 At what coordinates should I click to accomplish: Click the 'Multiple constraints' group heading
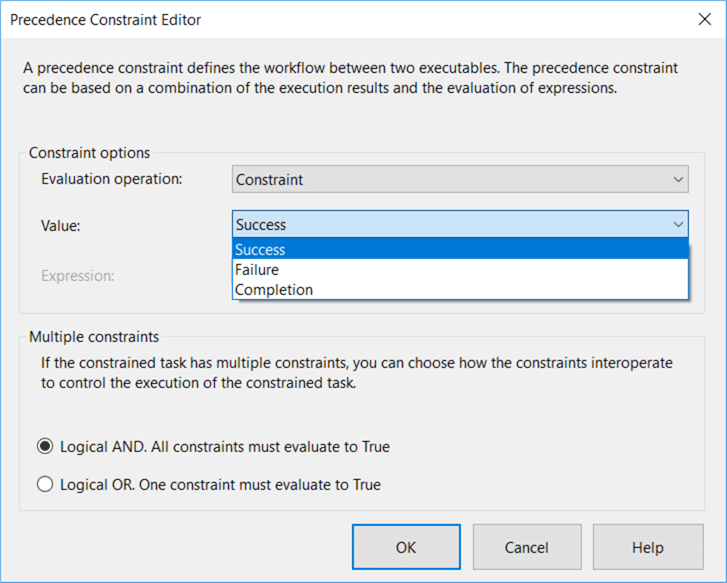(x=94, y=337)
